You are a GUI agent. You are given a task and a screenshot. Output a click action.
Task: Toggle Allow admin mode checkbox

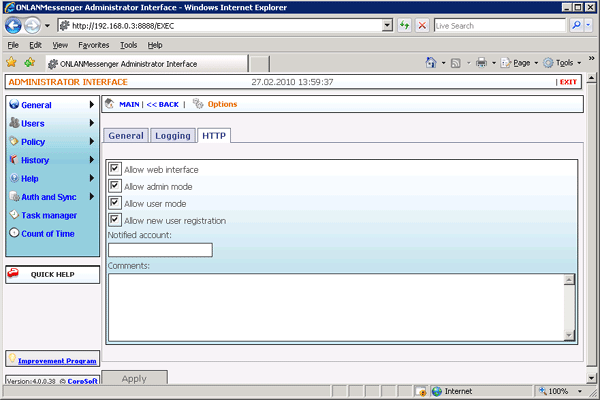pyautogui.click(x=114, y=186)
